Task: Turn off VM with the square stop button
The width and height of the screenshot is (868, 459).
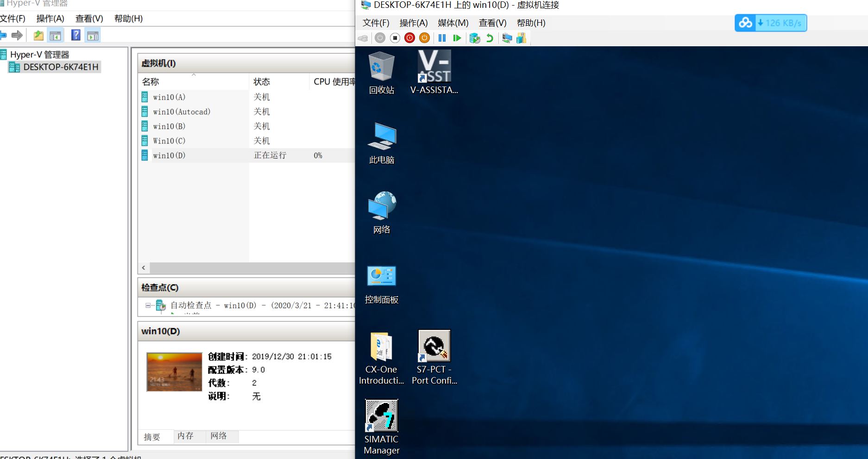Action: [x=395, y=38]
